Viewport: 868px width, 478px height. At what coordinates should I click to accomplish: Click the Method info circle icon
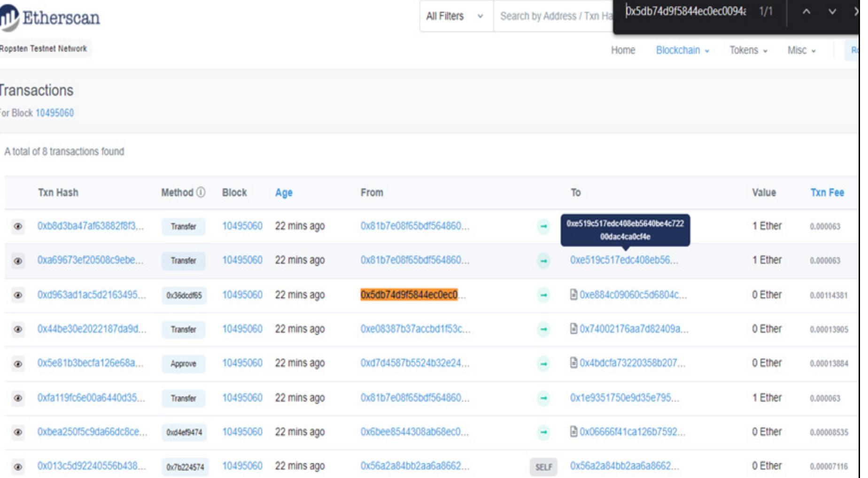[201, 193]
